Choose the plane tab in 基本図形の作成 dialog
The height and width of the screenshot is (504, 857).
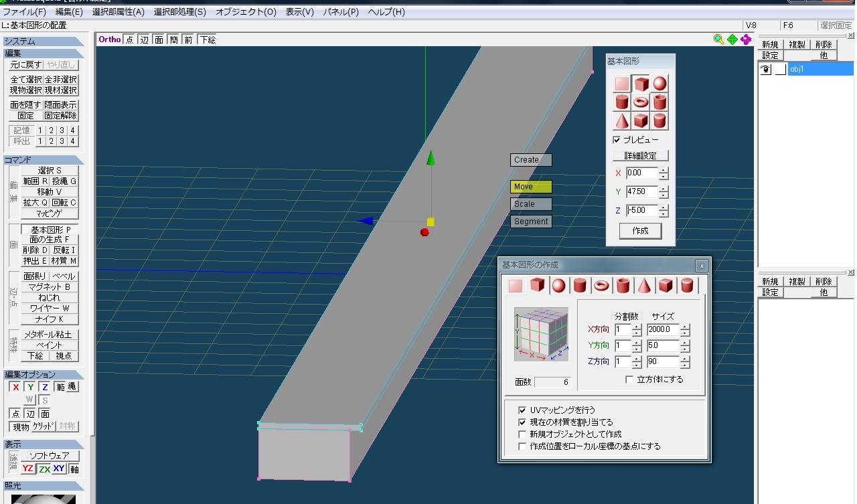coord(516,286)
